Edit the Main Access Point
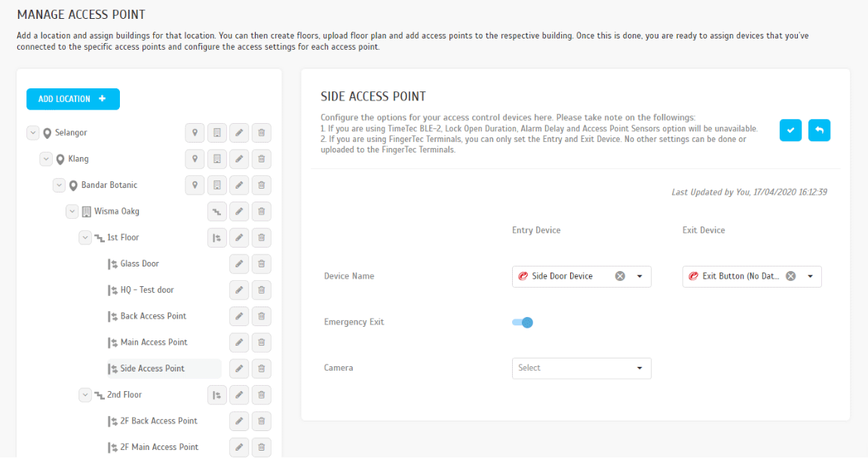Viewport: 868px width, 459px height. point(239,343)
